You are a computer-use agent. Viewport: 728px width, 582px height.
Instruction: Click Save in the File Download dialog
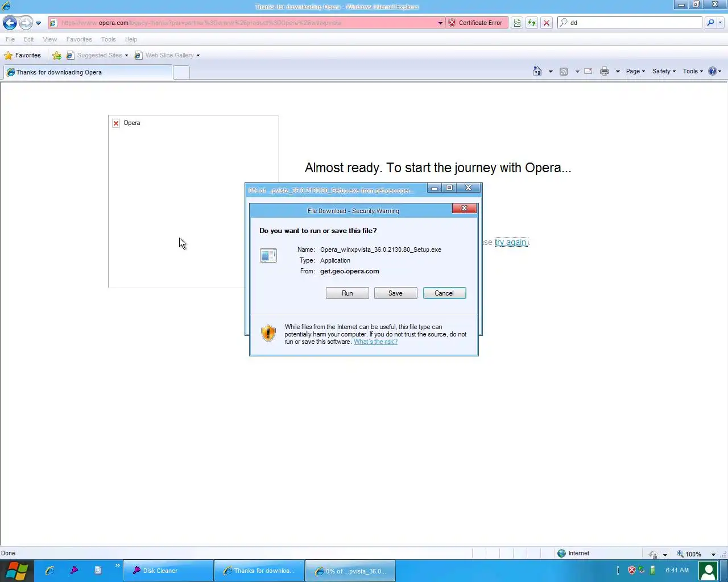(395, 293)
